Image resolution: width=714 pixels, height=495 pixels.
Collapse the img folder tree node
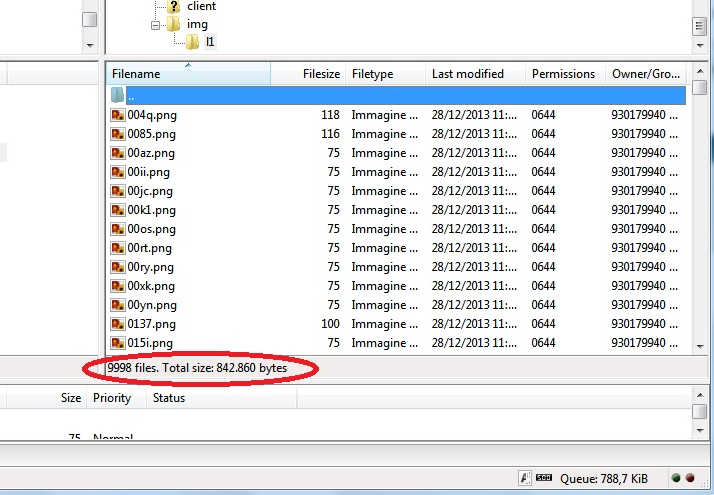click(x=155, y=25)
